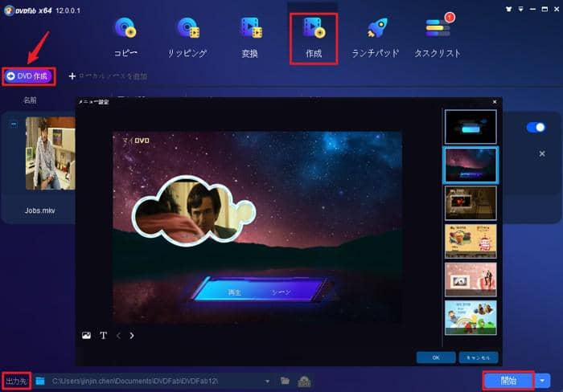
Task: Click the マイDVD title text
Action: tap(136, 141)
